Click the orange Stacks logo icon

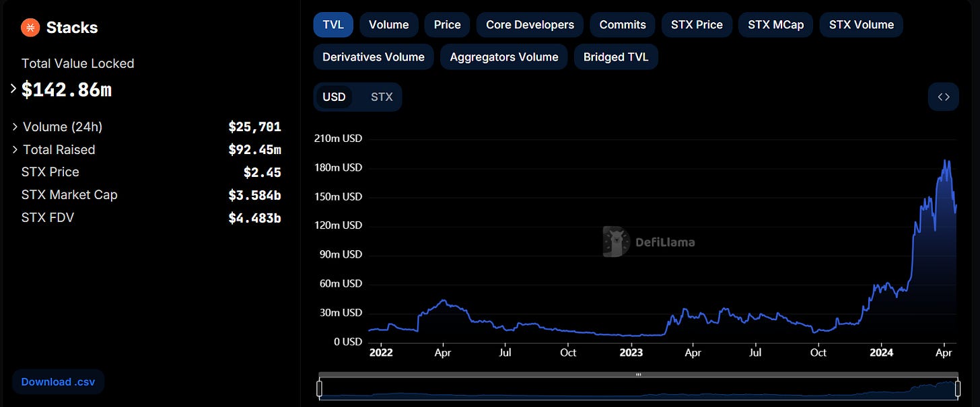(x=30, y=28)
